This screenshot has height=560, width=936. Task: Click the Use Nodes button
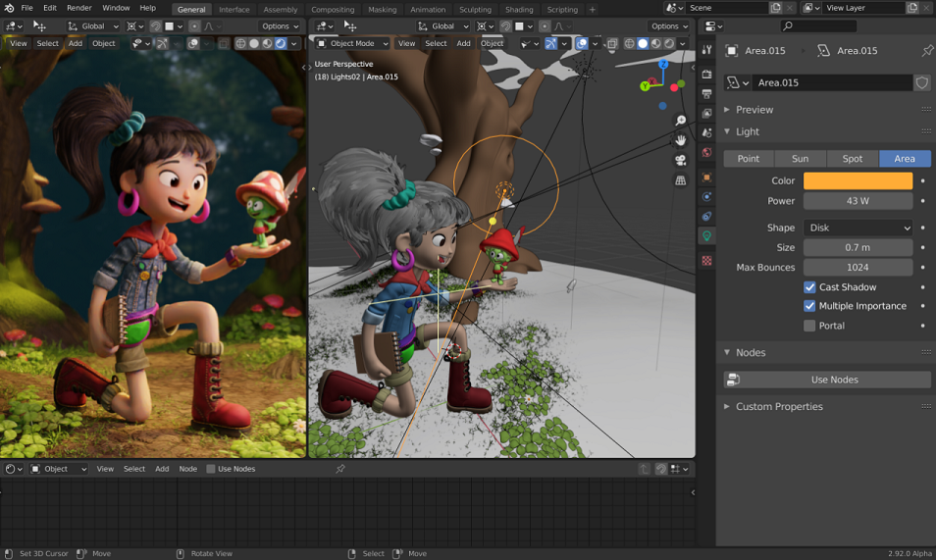coord(827,380)
